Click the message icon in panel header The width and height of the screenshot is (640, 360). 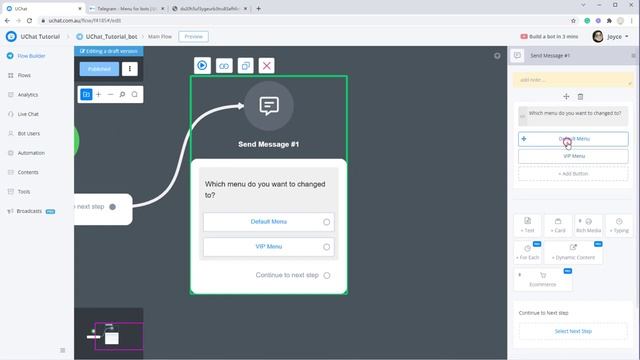(517, 56)
